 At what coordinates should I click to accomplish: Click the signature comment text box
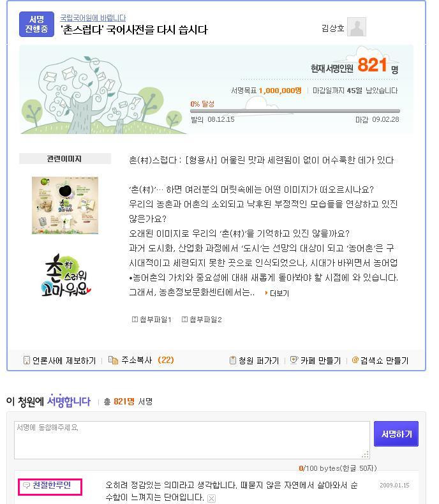(x=192, y=440)
